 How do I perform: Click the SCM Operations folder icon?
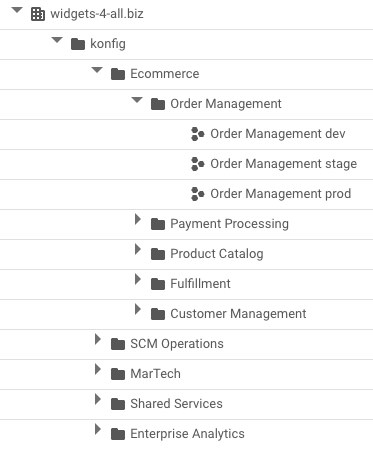tap(118, 344)
